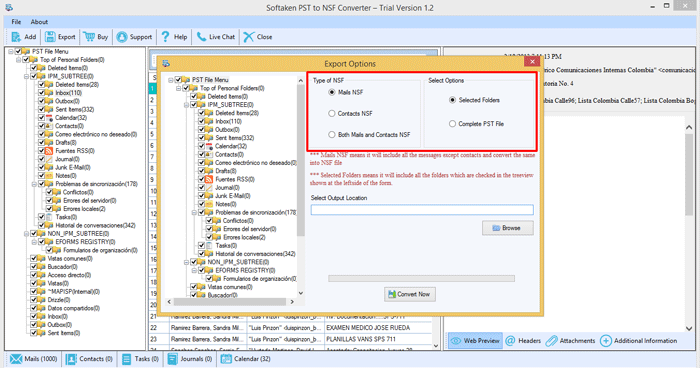The width and height of the screenshot is (700, 368).
Task: Open the Contacts (0) view
Action: 89,359
